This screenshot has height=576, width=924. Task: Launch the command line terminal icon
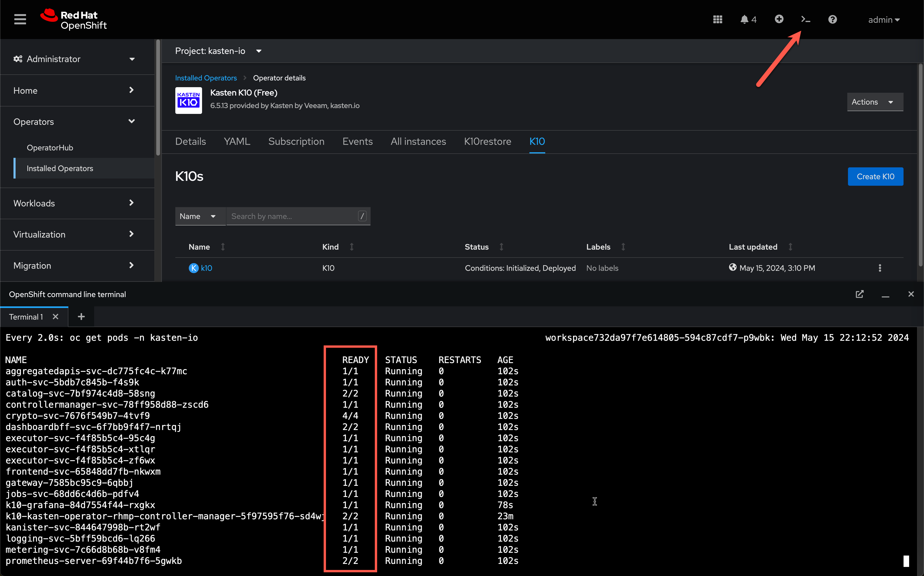pos(805,20)
